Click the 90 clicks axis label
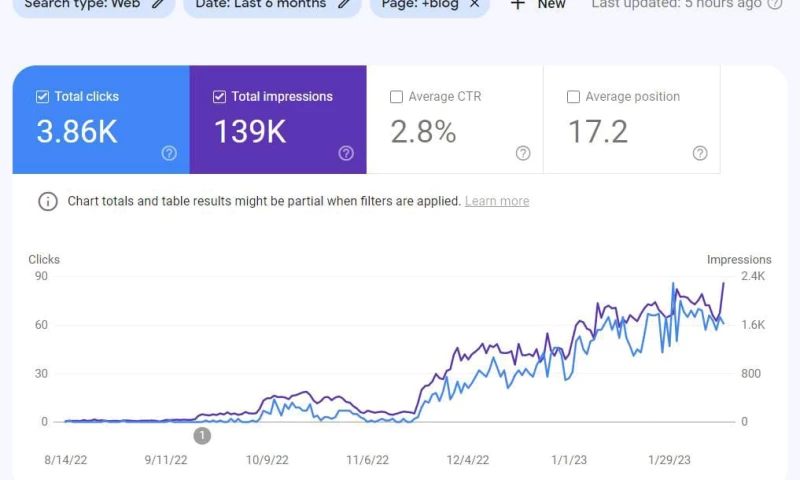The height and width of the screenshot is (480, 800). pos(41,276)
